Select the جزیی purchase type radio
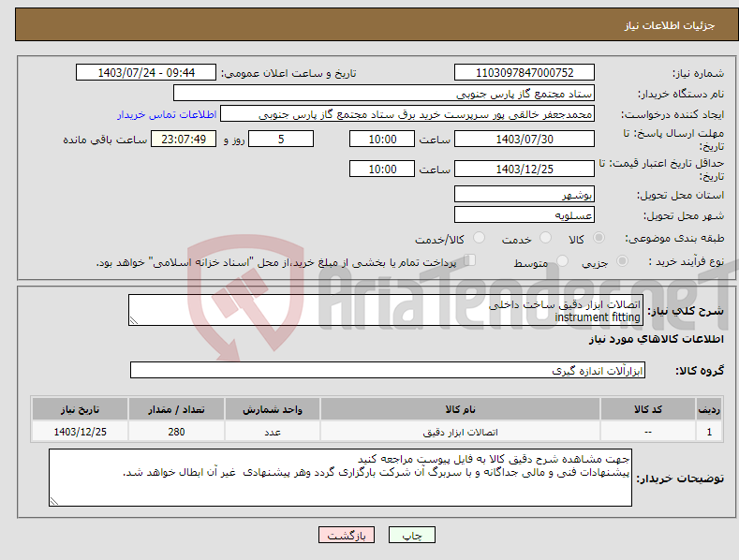 click(622, 260)
